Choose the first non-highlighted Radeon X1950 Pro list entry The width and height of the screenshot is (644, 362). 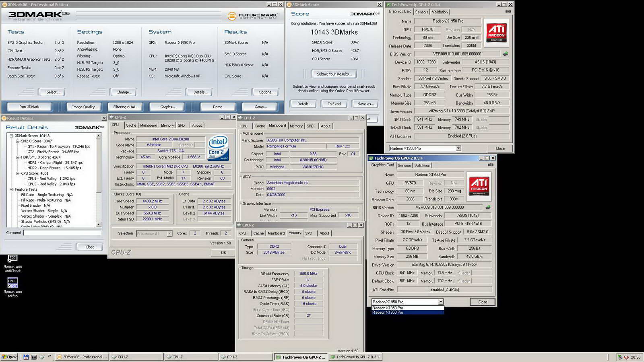[407, 308]
